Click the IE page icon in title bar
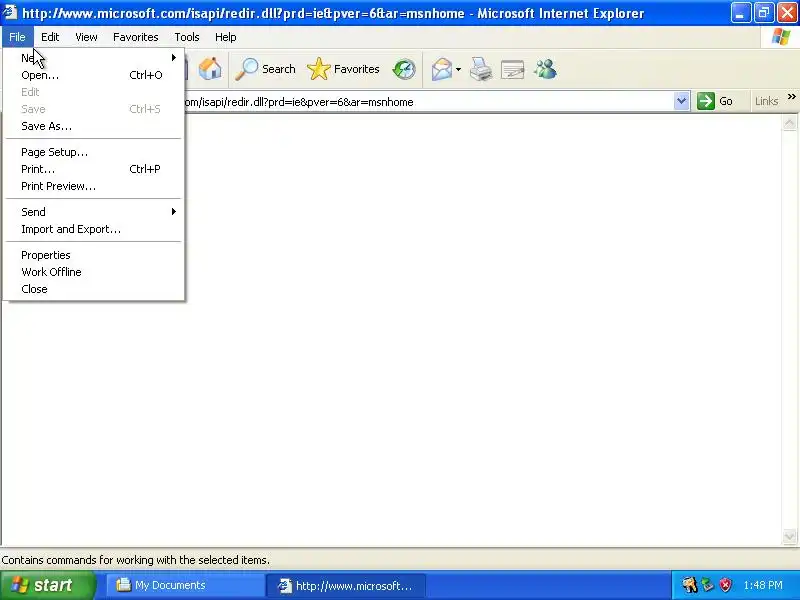 (x=10, y=12)
